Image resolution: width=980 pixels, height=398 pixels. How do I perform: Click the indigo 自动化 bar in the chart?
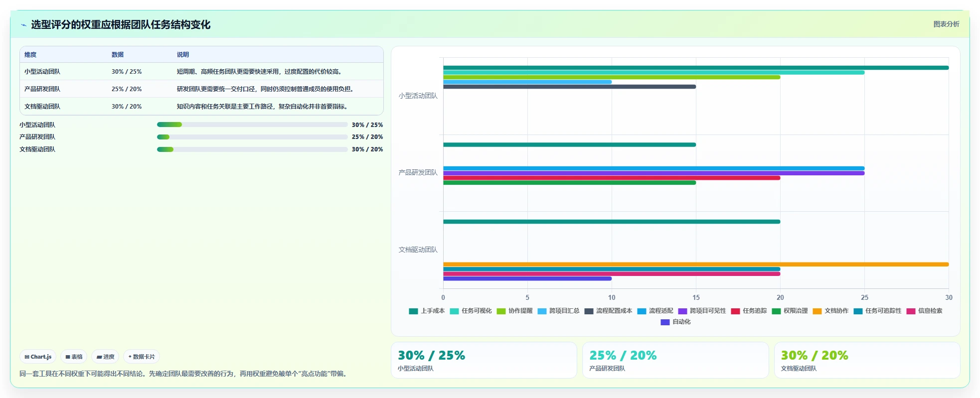click(x=527, y=279)
